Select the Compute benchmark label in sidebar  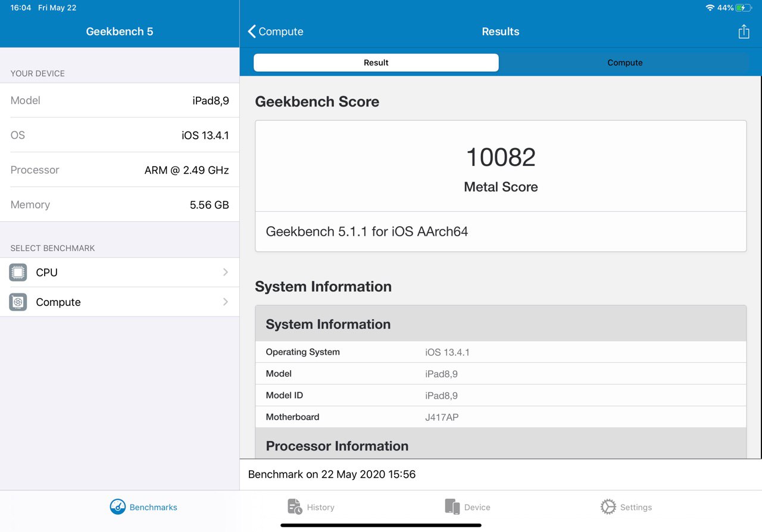click(58, 302)
